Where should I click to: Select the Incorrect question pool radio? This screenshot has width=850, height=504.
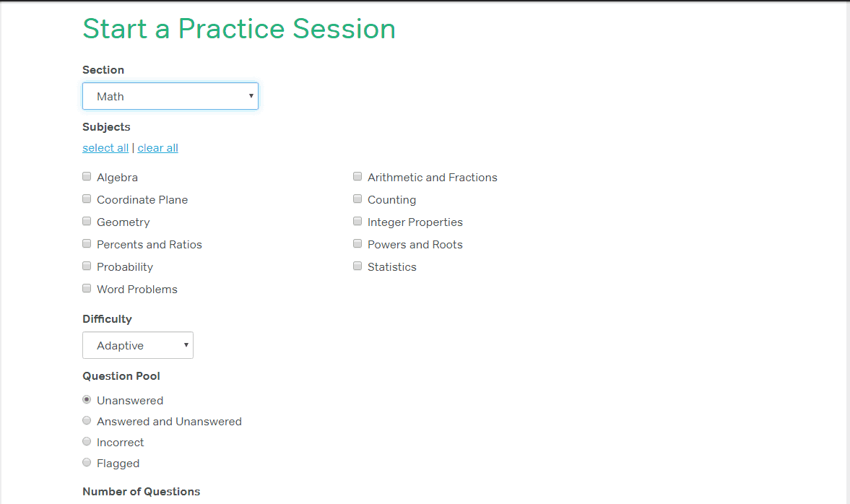coord(87,442)
